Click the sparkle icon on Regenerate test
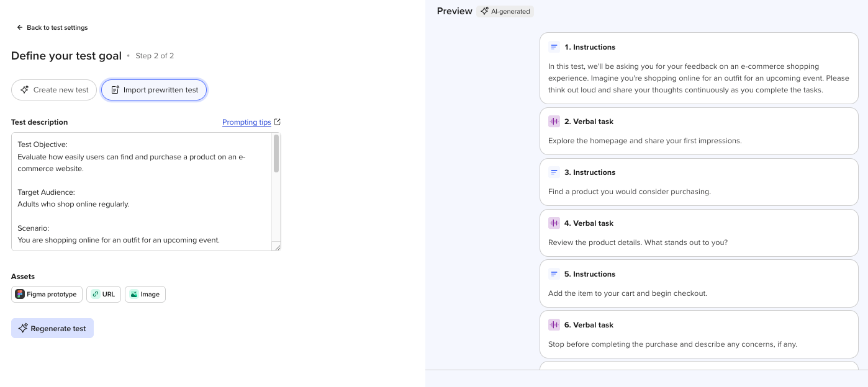The image size is (868, 387). 23,328
